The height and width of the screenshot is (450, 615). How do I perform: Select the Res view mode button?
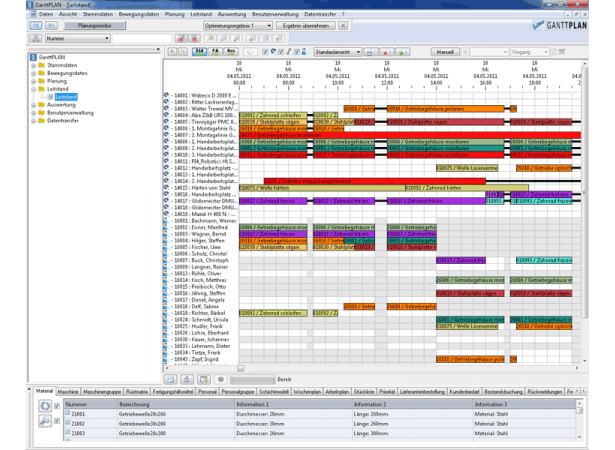point(231,52)
